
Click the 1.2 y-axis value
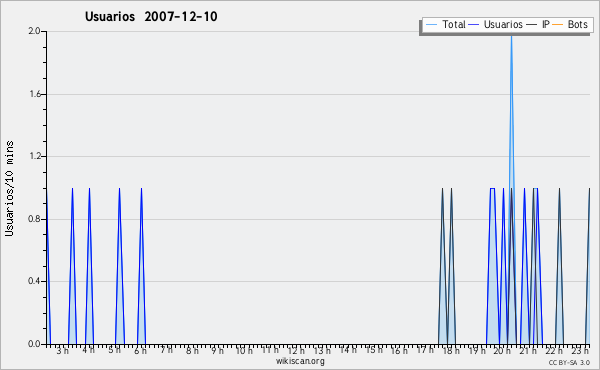click(34, 156)
